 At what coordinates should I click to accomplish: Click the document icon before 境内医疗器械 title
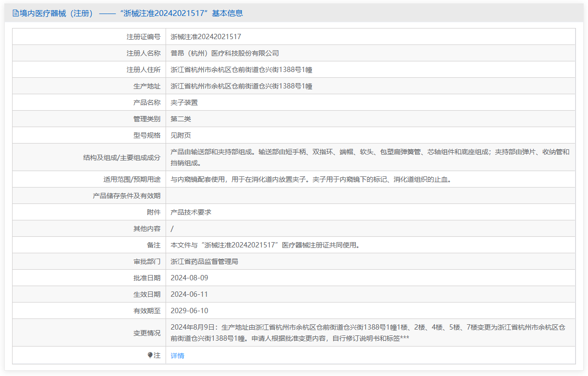16,14
